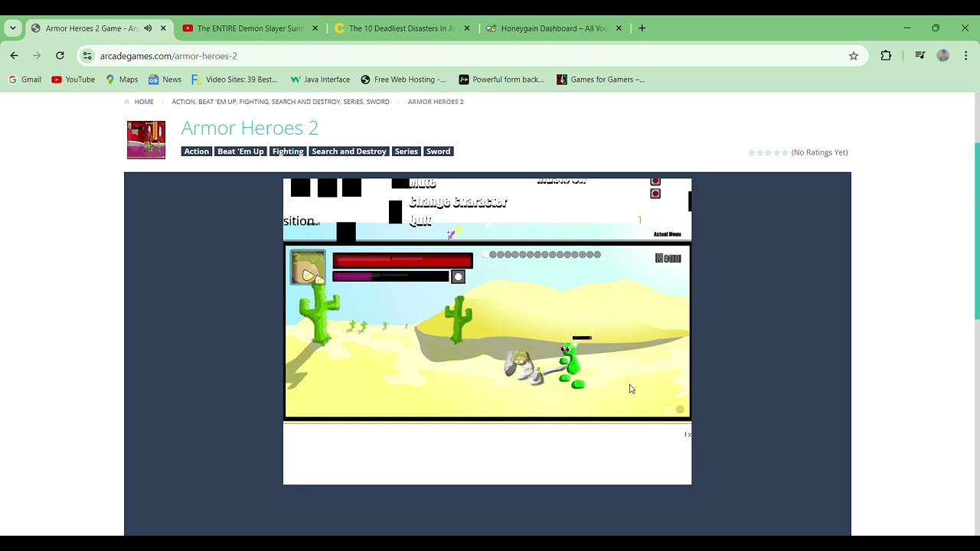Bookmark this page with the star icon

pyautogui.click(x=854, y=56)
